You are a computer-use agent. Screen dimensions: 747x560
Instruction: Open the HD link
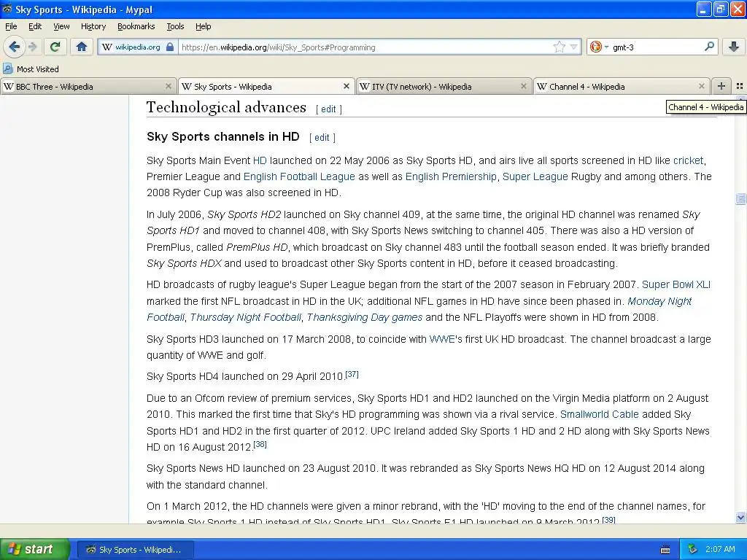tap(260, 160)
